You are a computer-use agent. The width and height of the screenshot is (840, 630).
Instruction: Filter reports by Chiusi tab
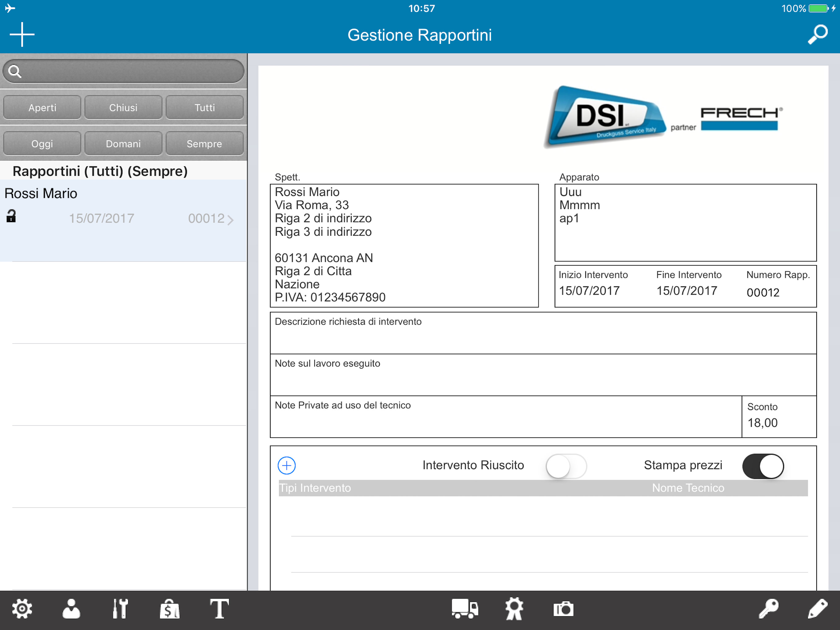point(123,108)
